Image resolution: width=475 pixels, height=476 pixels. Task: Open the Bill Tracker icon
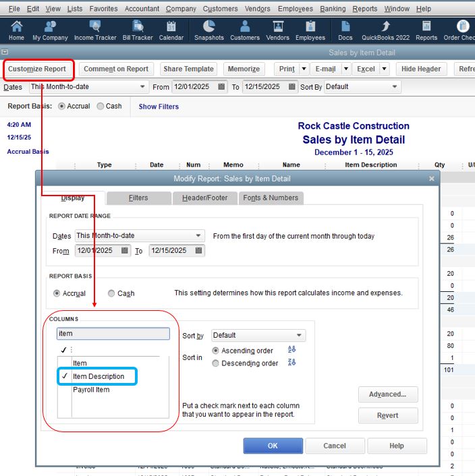coord(138,30)
